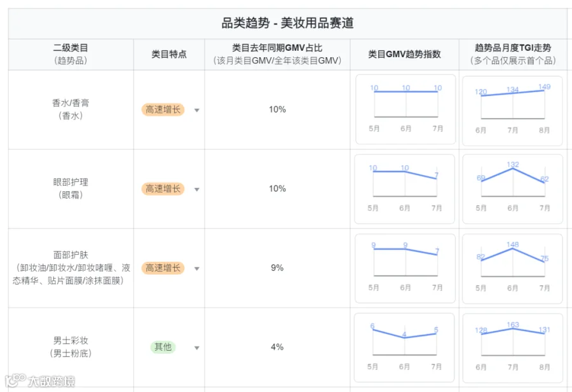The height and width of the screenshot is (392, 572).
Task: Select the 10% GMV cell for 香水/香膏
Action: 277,109
